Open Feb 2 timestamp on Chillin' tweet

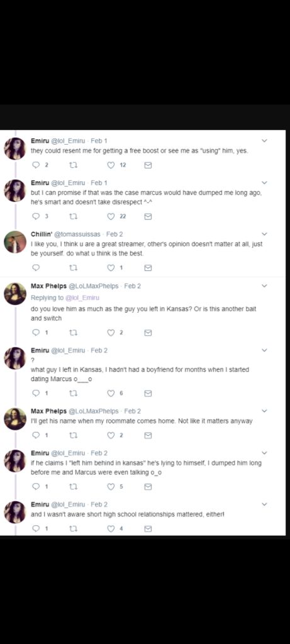114,234
